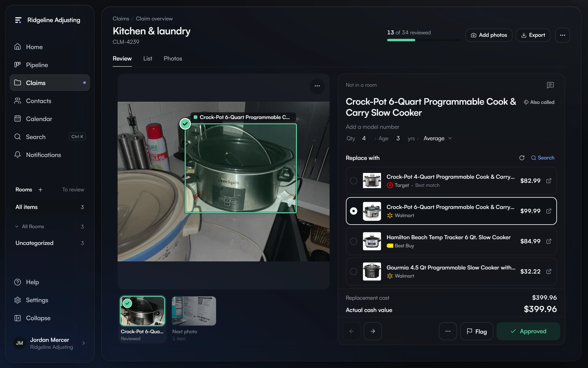Click the reviewed progress bar
The image size is (588, 368).
coord(423,40)
